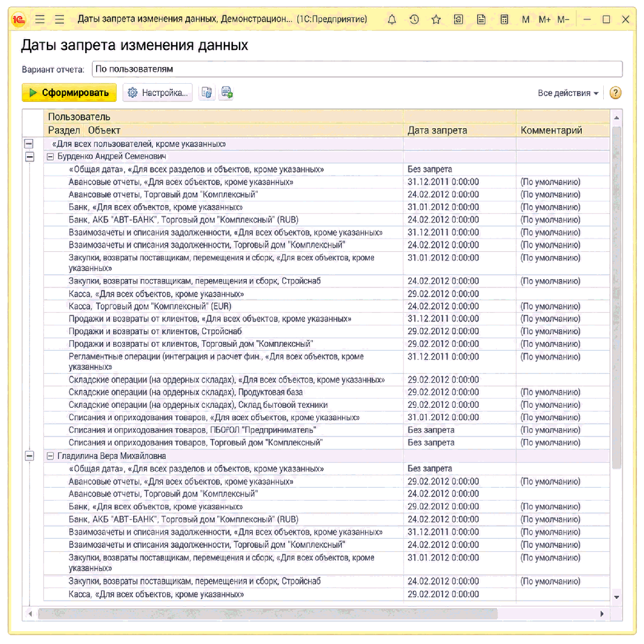Click the M- memory subtract button
This screenshot has height=644, width=644.
(x=563, y=19)
